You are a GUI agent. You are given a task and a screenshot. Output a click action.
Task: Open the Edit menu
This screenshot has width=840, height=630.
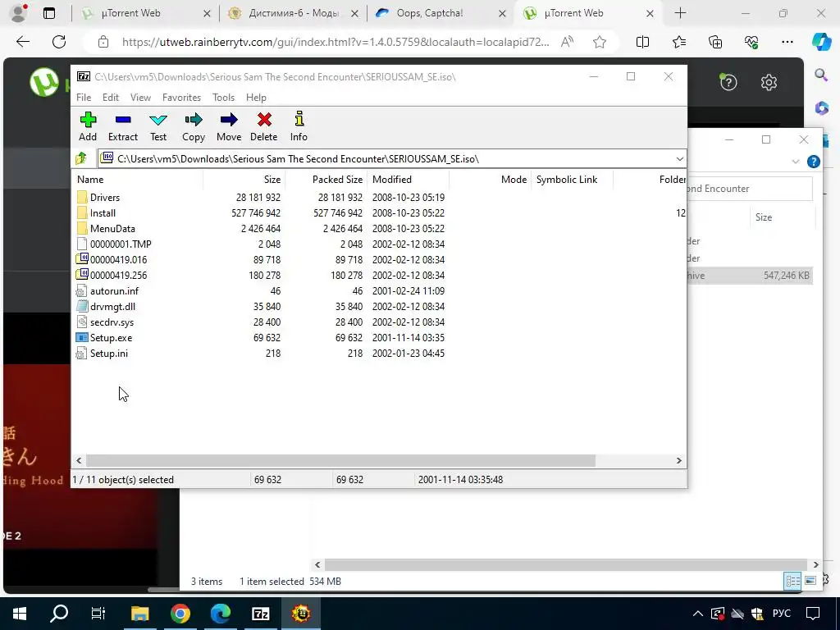click(111, 98)
